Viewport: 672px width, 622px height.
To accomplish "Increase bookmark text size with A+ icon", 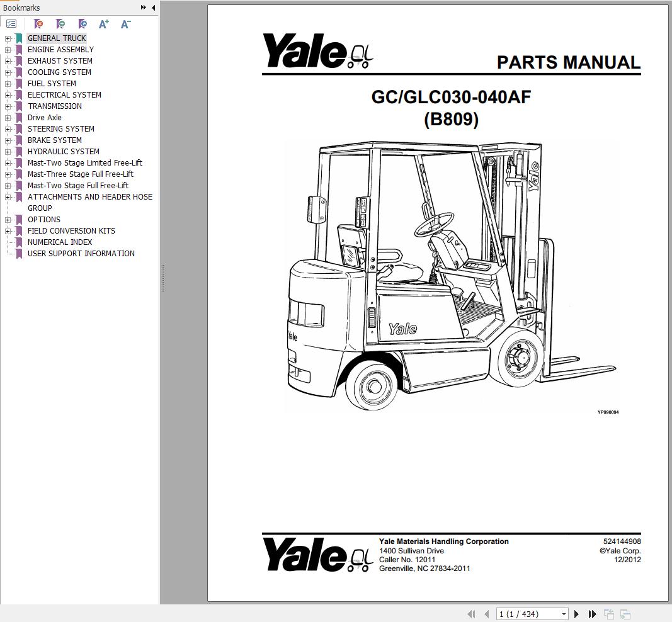I will [103, 24].
